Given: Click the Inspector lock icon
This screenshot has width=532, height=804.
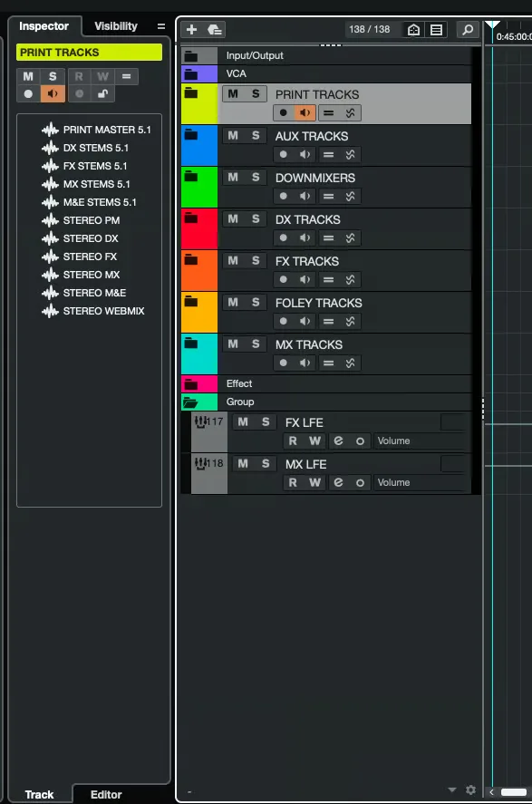Looking at the screenshot, I should coord(102,94).
